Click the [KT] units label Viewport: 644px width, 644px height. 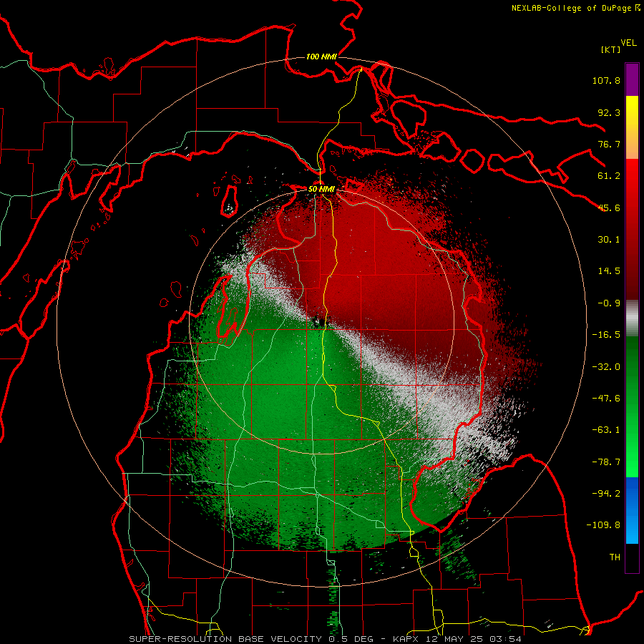pyautogui.click(x=610, y=50)
